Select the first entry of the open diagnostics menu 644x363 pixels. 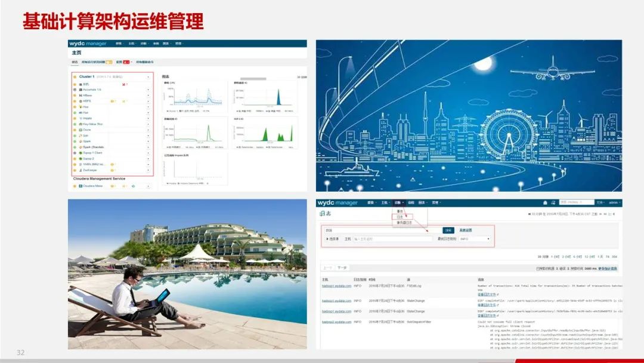point(400,211)
